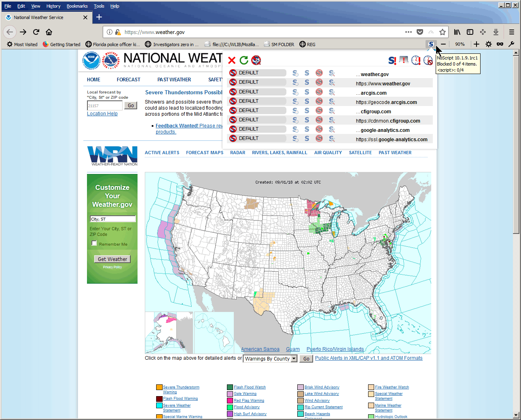The height and width of the screenshot is (420, 521).
Task: Set https://ssl.google-analytics.com row to Temp. Trusted
Action: pos(295,138)
